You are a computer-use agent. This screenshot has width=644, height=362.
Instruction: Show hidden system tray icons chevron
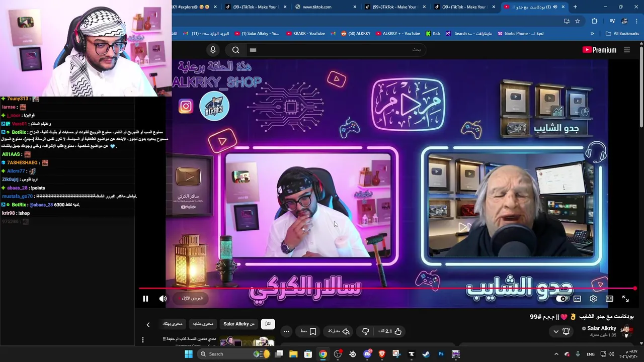click(556, 354)
